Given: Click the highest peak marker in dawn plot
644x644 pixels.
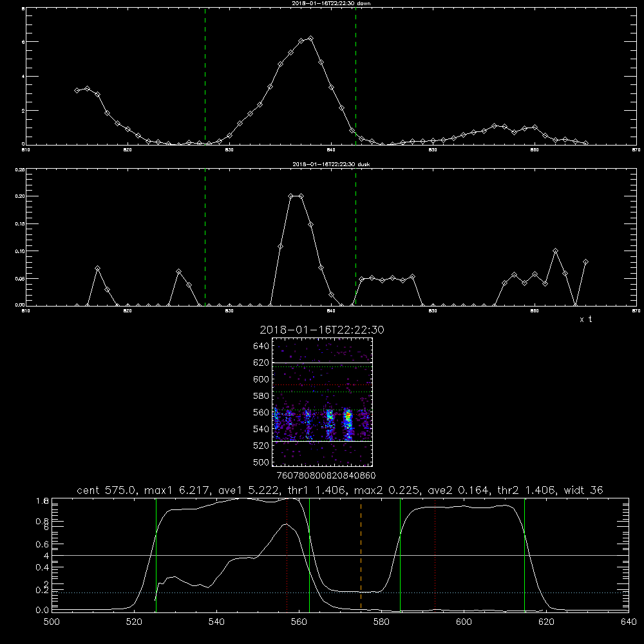Looking at the screenshot, I should pyautogui.click(x=311, y=39).
